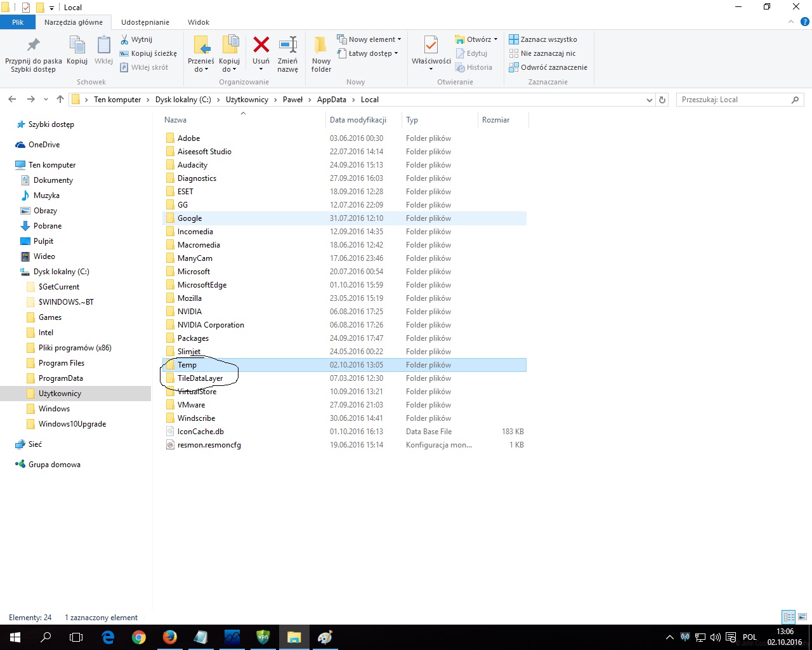Click the Przeszukaj: Local search field
Screen dimensions: 812x650
coord(733,100)
